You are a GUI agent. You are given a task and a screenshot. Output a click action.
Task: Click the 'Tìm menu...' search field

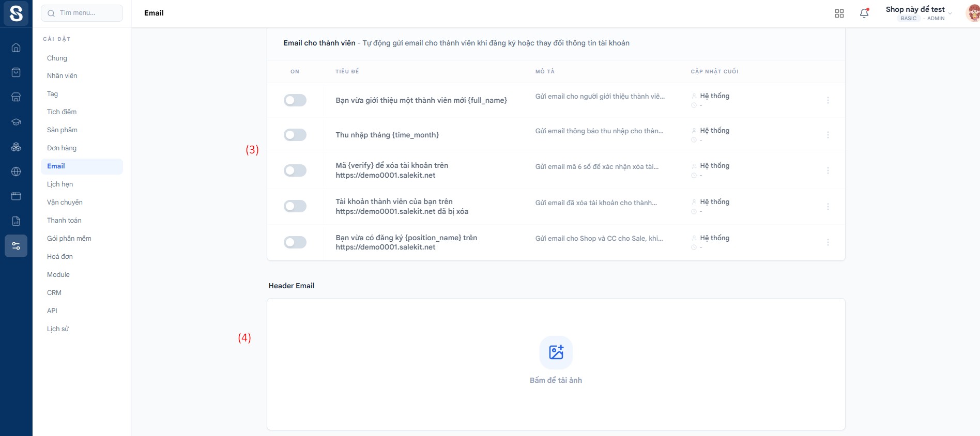pos(82,13)
